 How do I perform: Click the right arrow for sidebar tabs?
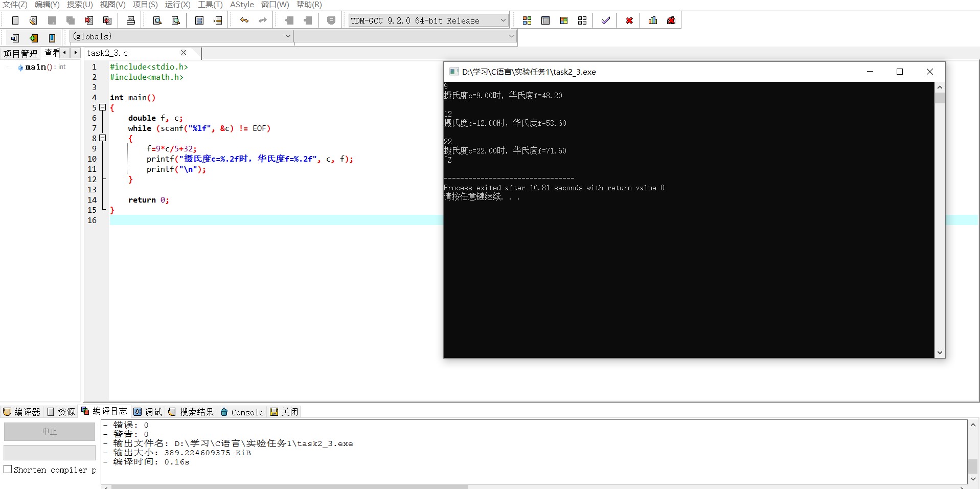click(x=75, y=53)
